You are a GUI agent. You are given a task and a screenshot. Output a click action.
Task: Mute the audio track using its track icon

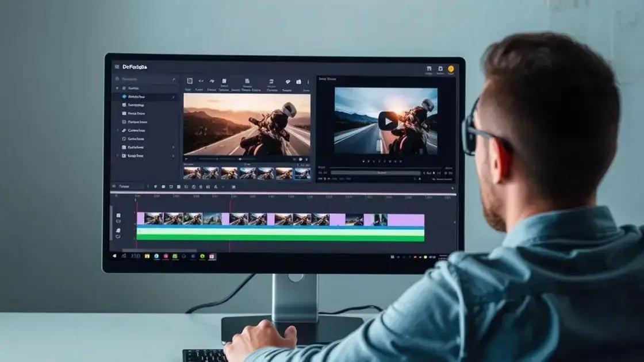pos(118,230)
